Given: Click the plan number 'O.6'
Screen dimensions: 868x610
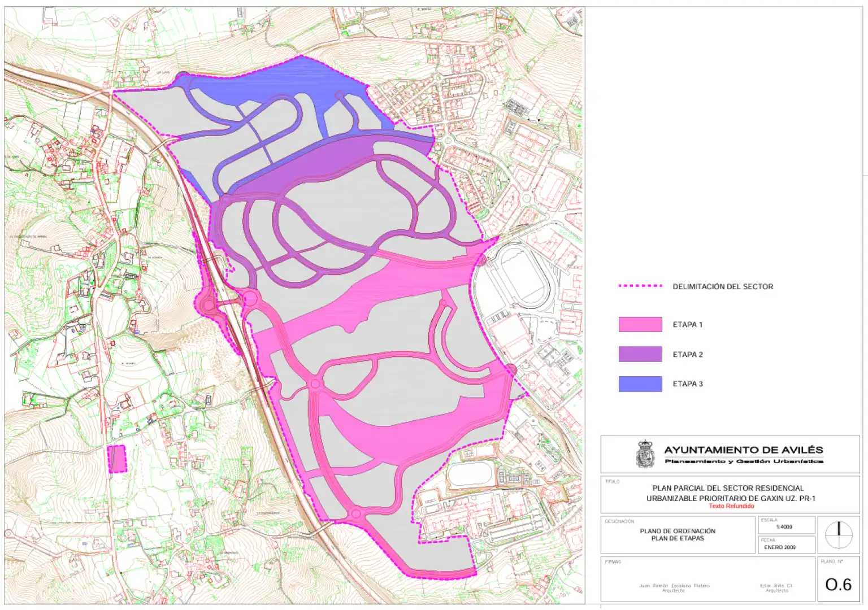Looking at the screenshot, I should tap(838, 585).
